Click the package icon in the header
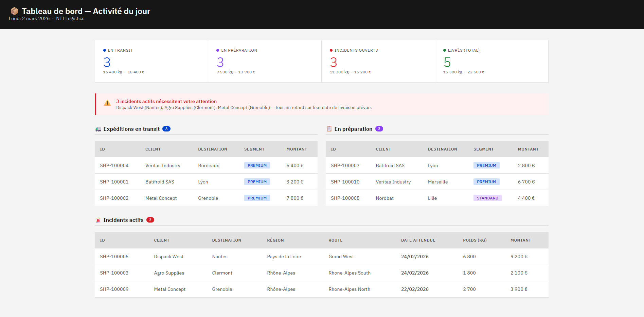Viewport: 644px width, 317px height. [x=14, y=11]
